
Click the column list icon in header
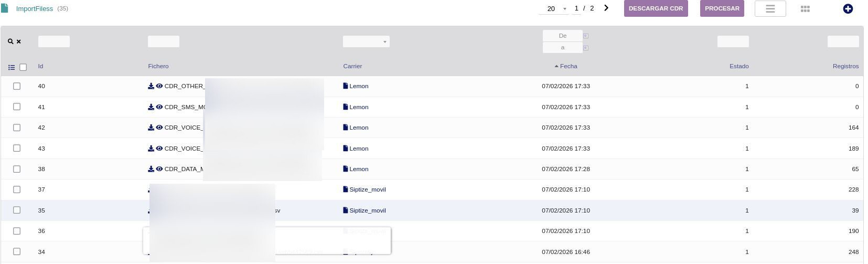pyautogui.click(x=12, y=67)
